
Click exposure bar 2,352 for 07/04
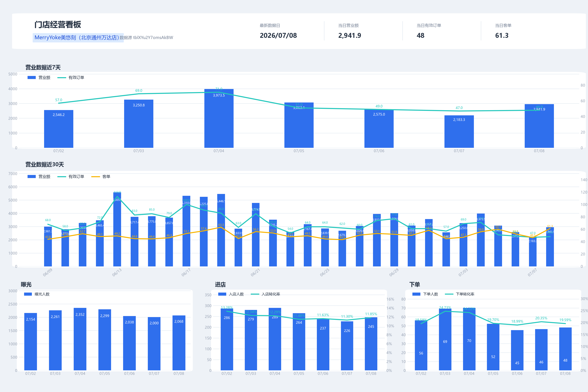[x=80, y=339]
